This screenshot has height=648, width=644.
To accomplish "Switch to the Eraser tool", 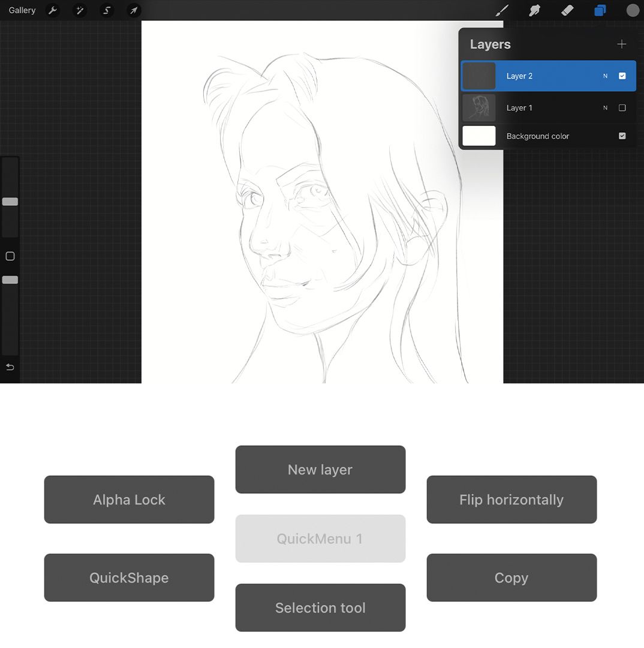I will [x=567, y=10].
